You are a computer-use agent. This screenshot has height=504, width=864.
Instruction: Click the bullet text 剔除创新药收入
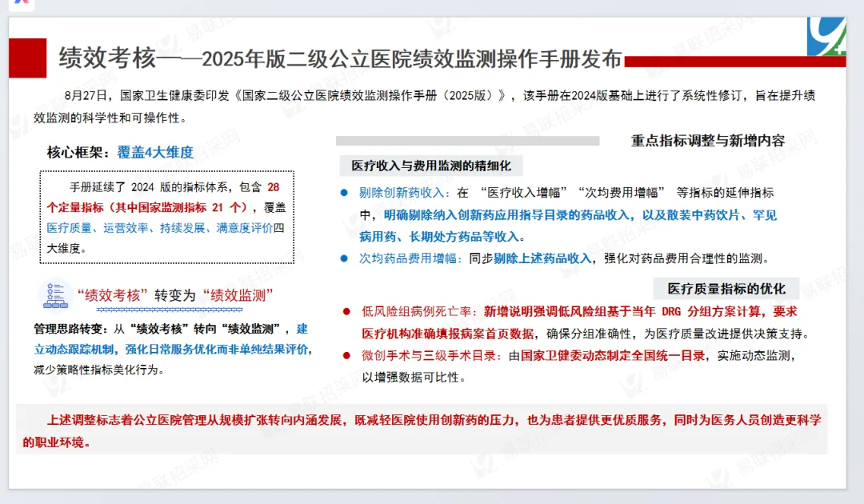402,193
